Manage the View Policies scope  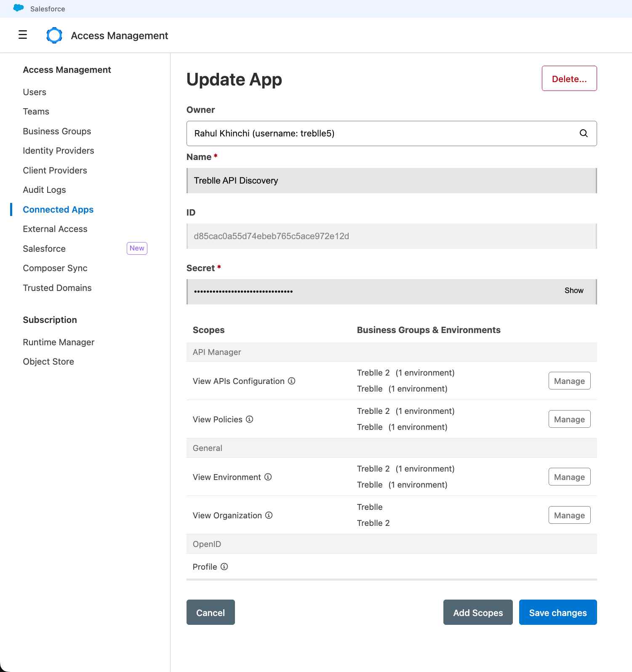pos(569,419)
